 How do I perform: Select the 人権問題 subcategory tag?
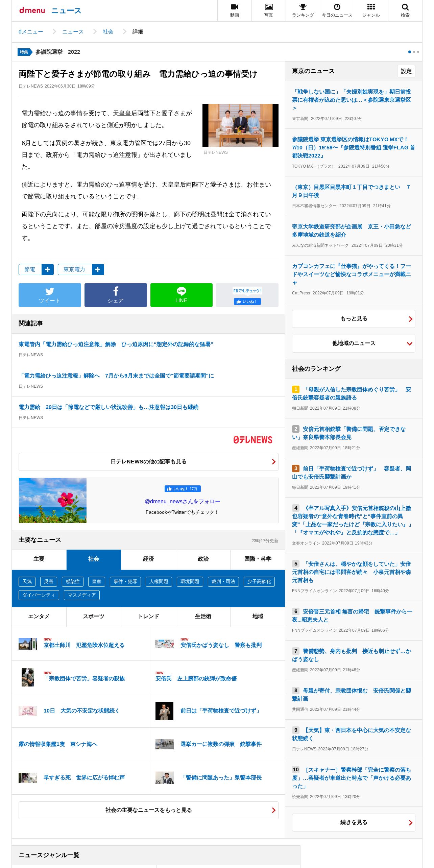[159, 582]
